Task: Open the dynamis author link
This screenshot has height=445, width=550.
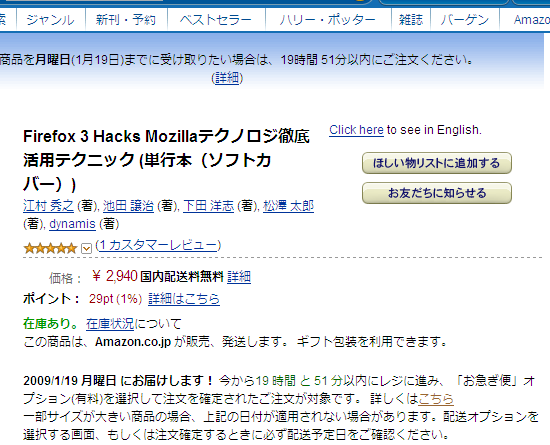Action: pos(72,224)
